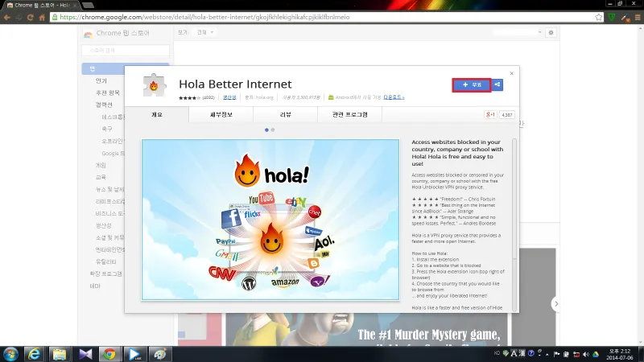Click the Action Center flag tray icon
Viewport: 644px width, 362px height.
click(556, 354)
